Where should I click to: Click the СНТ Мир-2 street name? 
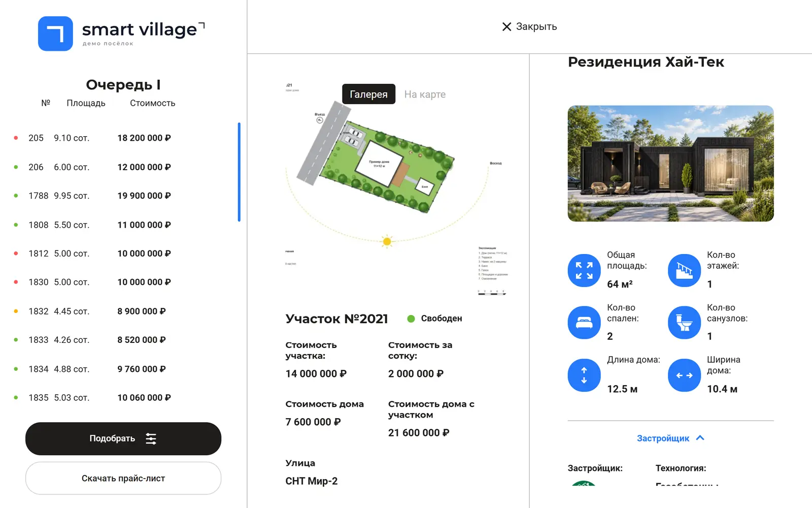click(x=311, y=481)
